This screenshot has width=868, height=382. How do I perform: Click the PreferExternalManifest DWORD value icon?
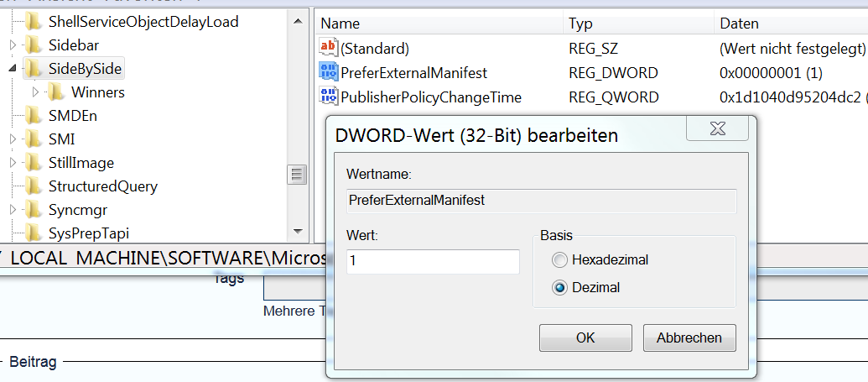pyautogui.click(x=328, y=72)
